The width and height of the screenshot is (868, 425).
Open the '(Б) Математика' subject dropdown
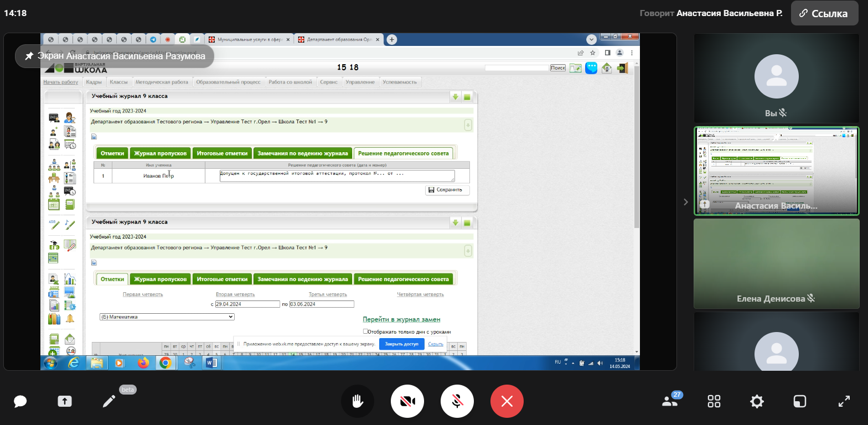(x=167, y=317)
